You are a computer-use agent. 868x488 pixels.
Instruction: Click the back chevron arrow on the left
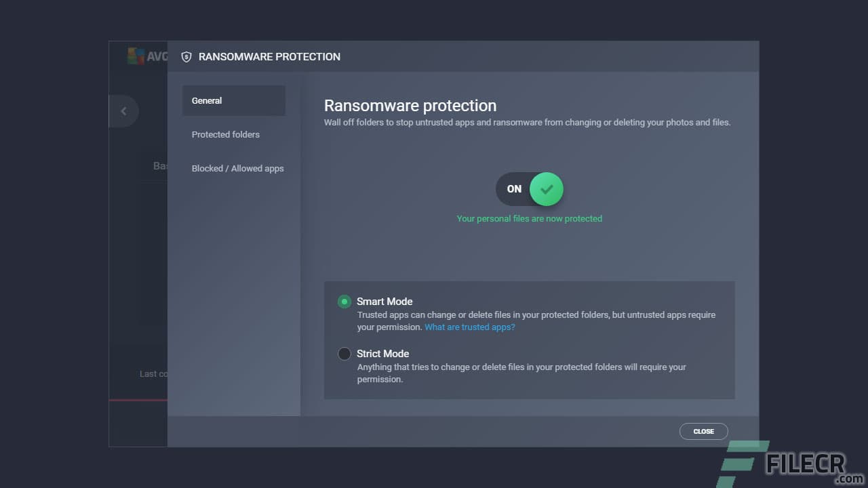pos(123,110)
